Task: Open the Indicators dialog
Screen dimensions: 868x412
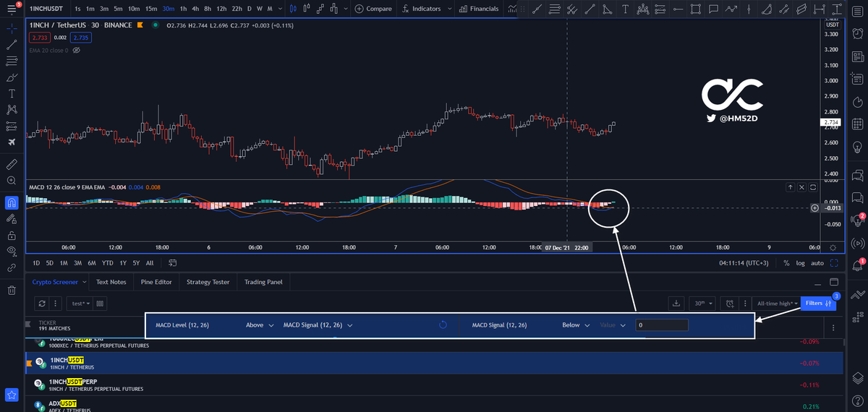Action: [x=422, y=9]
